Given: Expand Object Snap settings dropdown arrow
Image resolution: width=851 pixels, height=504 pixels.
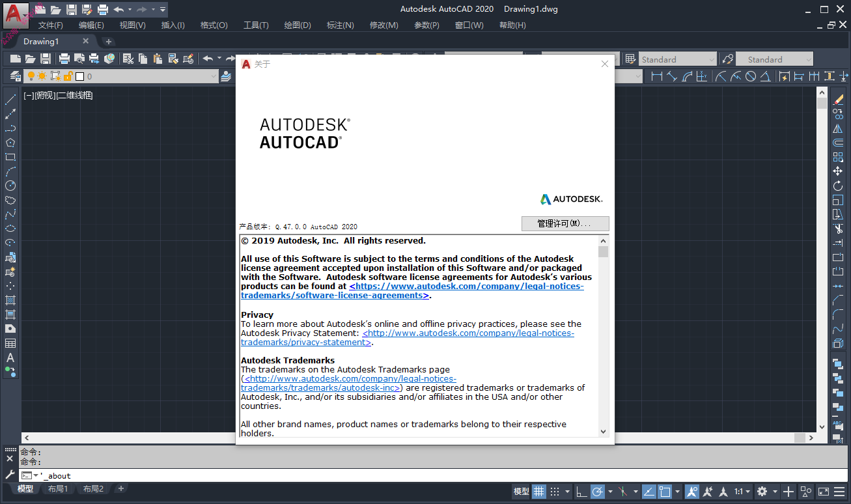Looking at the screenshot, I should click(677, 492).
